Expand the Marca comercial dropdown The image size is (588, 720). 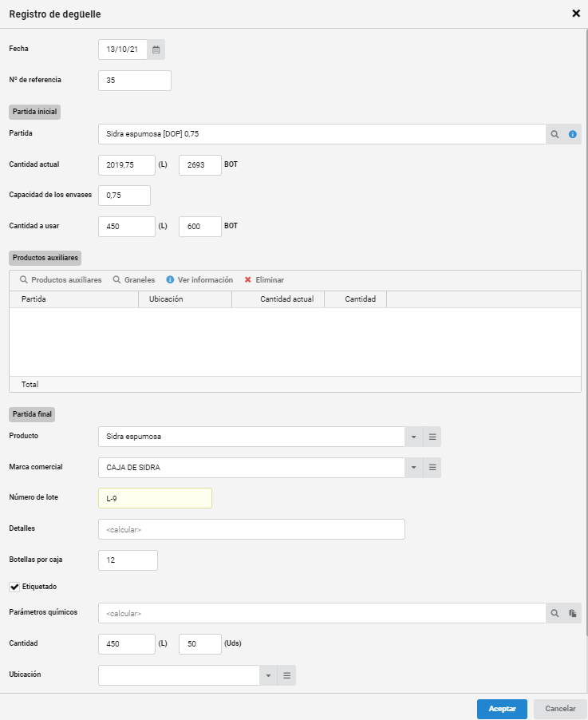pyautogui.click(x=413, y=468)
